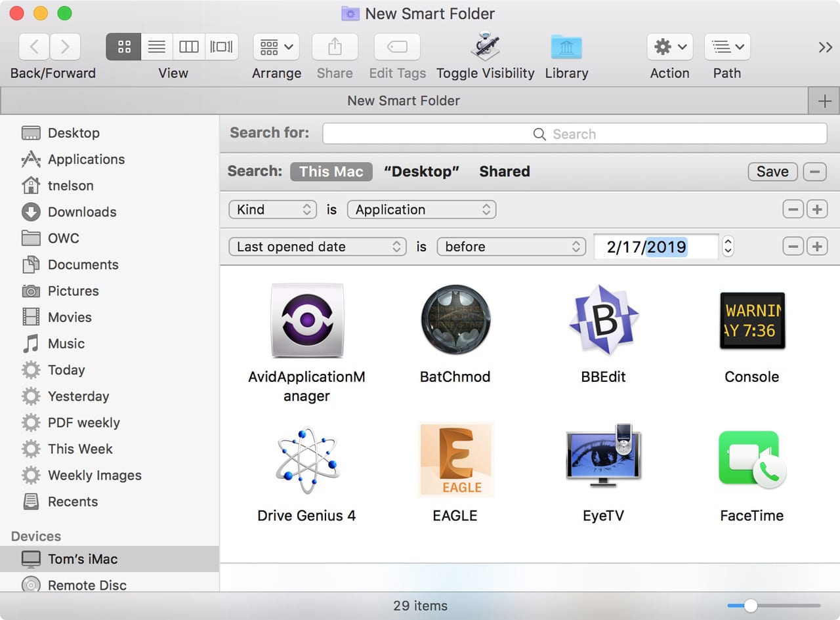
Task: Open the Path dropdown
Action: click(x=727, y=47)
